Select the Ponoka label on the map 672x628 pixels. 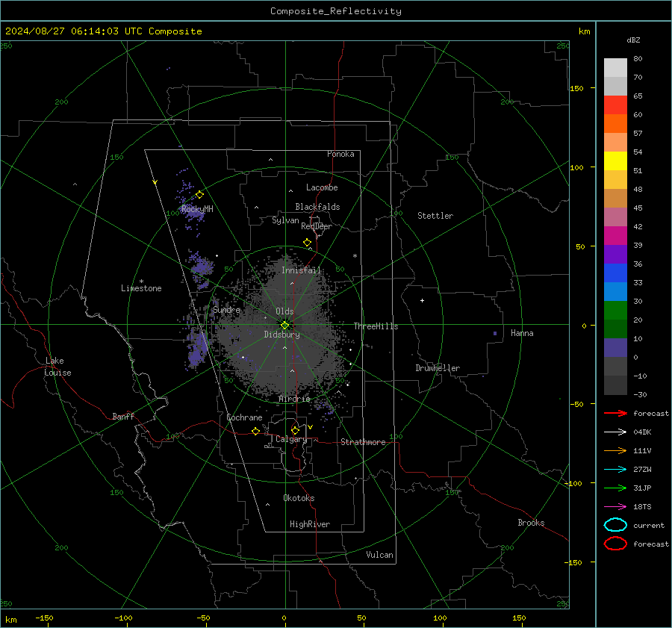[340, 154]
